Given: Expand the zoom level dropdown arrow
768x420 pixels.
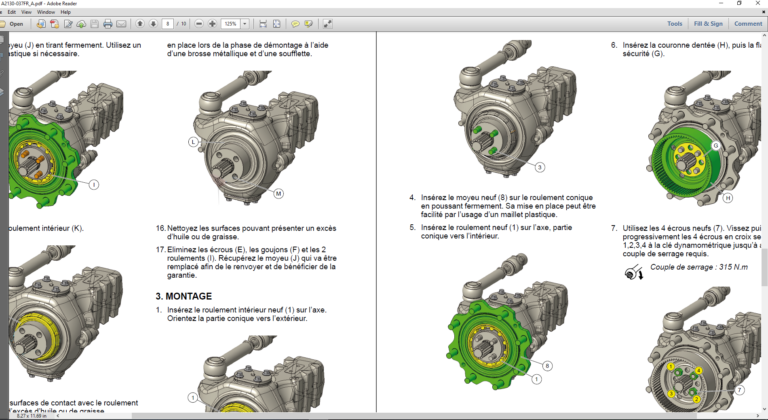Looking at the screenshot, I should click(246, 23).
